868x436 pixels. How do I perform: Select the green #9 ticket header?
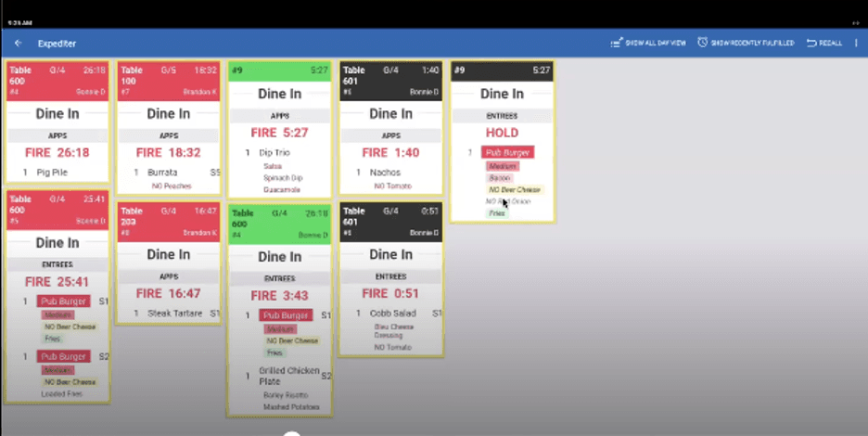tap(279, 71)
